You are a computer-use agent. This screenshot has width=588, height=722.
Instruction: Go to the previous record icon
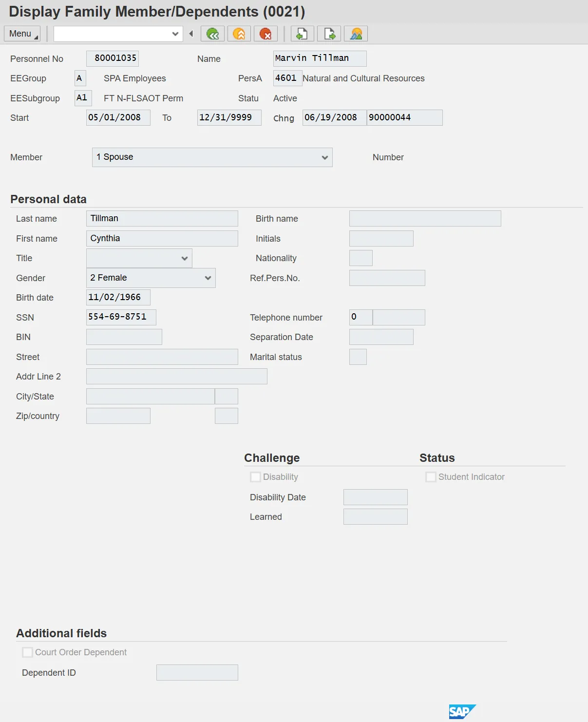(303, 34)
